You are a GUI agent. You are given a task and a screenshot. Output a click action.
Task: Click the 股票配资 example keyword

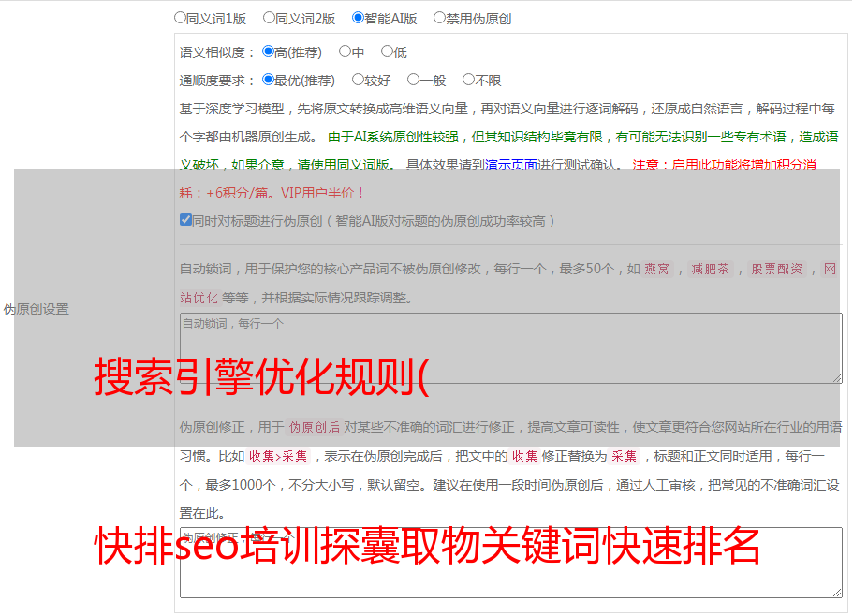(x=776, y=269)
